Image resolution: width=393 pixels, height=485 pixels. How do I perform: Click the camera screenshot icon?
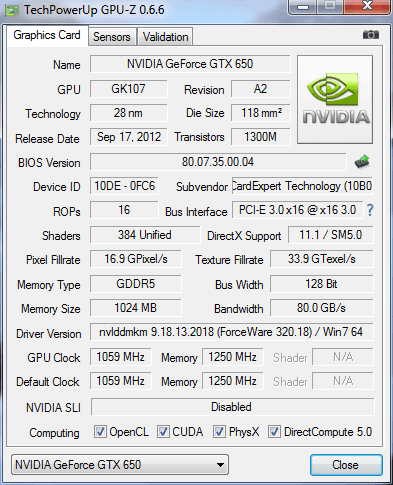click(371, 34)
